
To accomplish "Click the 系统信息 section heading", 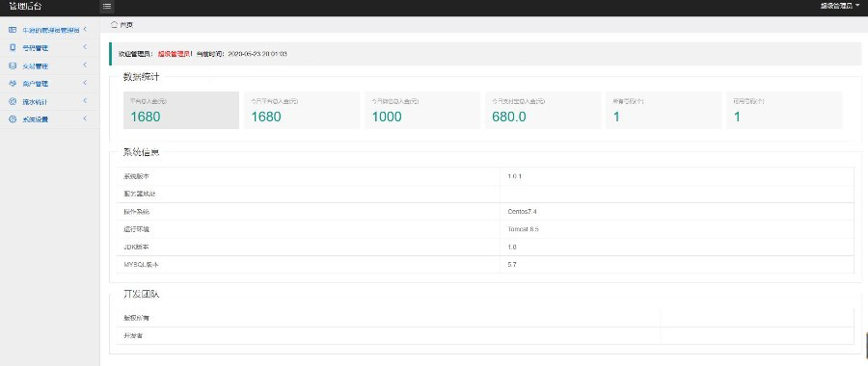I will pos(141,152).
